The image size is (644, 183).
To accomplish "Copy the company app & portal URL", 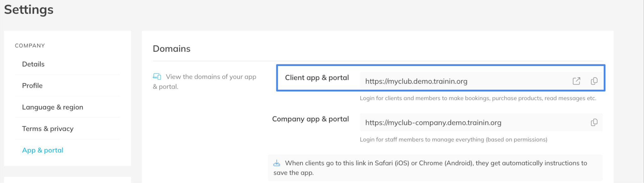I will point(594,122).
